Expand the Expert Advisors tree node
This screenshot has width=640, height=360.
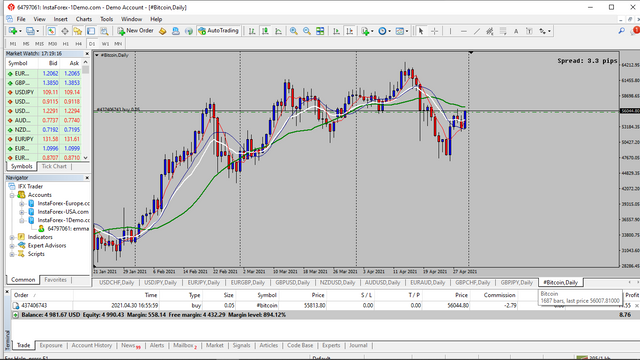(x=12, y=246)
